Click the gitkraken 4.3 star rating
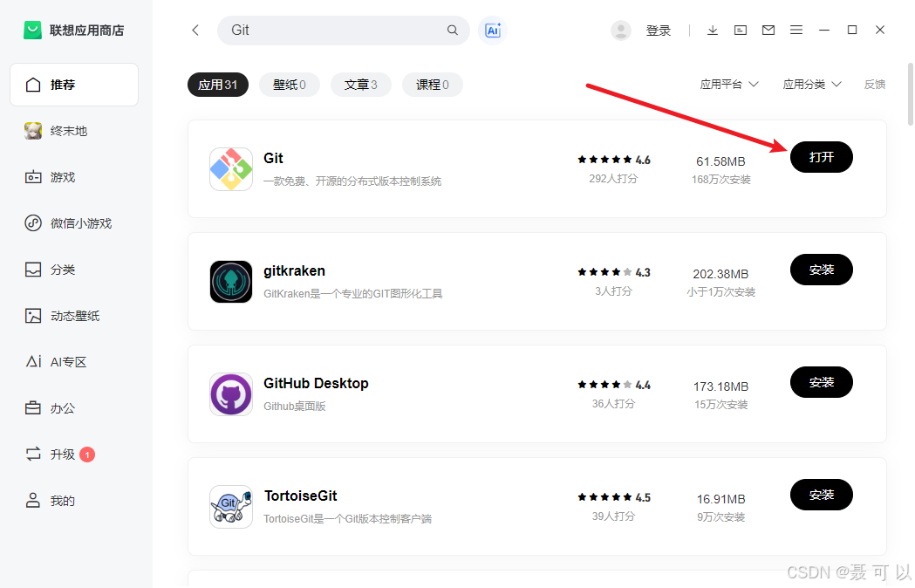 (x=614, y=272)
